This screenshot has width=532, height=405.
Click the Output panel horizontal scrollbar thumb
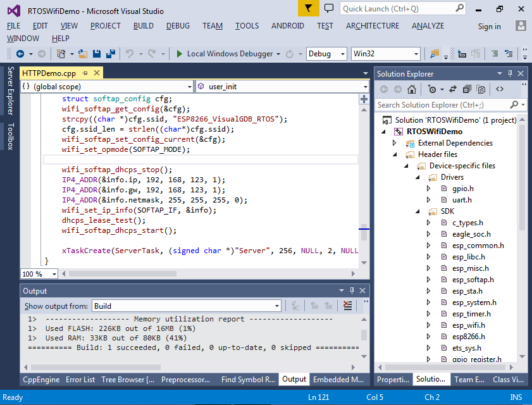(x=96, y=367)
